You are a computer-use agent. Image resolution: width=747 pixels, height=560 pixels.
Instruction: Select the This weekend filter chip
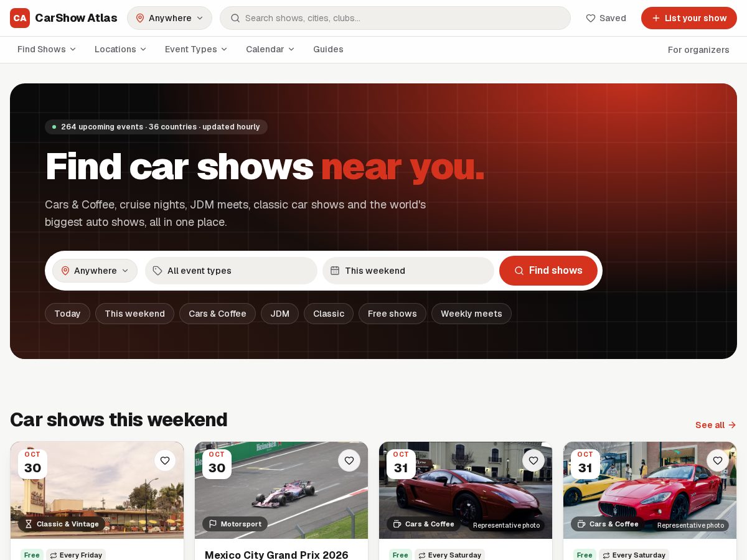pyautogui.click(x=134, y=314)
